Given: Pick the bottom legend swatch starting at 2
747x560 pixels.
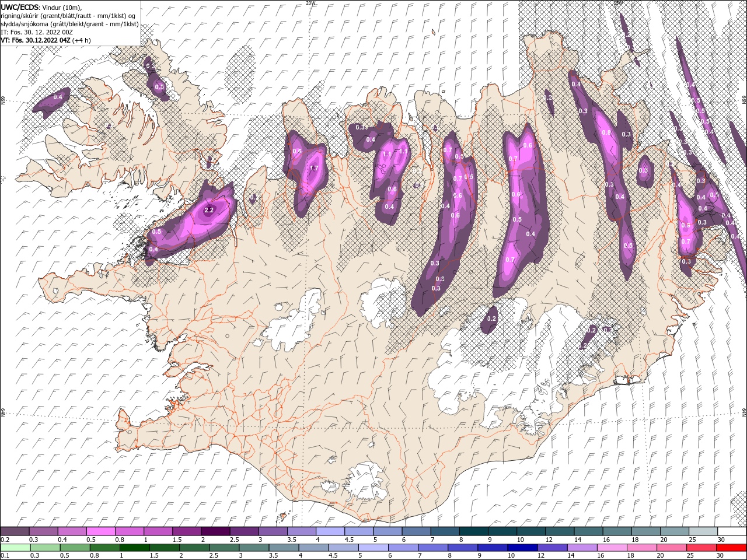Looking at the screenshot, I should tap(194, 548).
